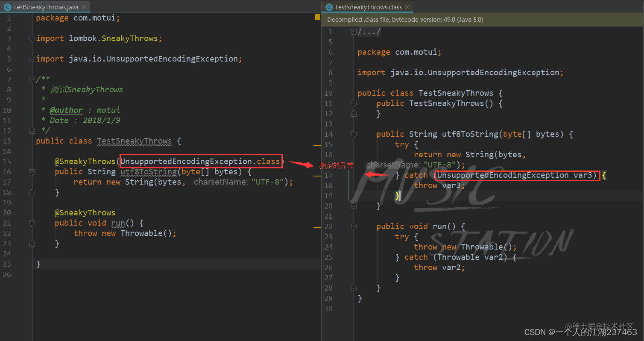Viewport: 644px width, 341px height.
Task: Collapse the run() method in the .java file
Action: click(x=32, y=223)
